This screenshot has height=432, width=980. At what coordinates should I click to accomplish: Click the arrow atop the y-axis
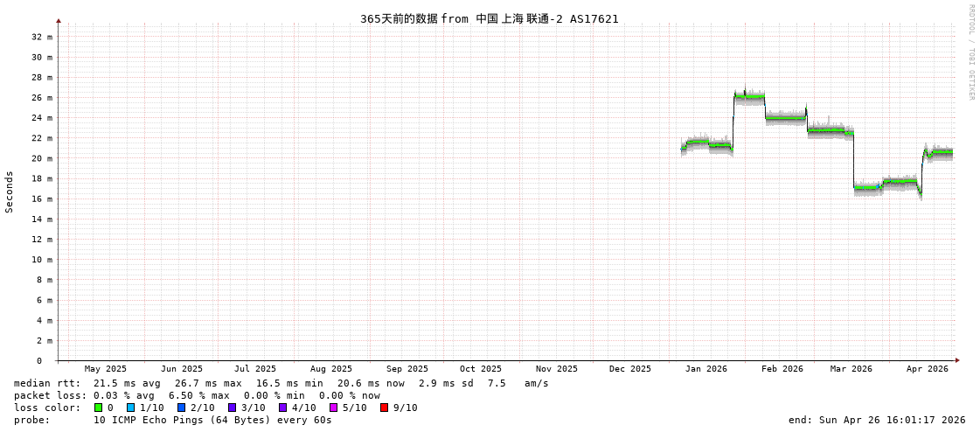pyautogui.click(x=59, y=20)
